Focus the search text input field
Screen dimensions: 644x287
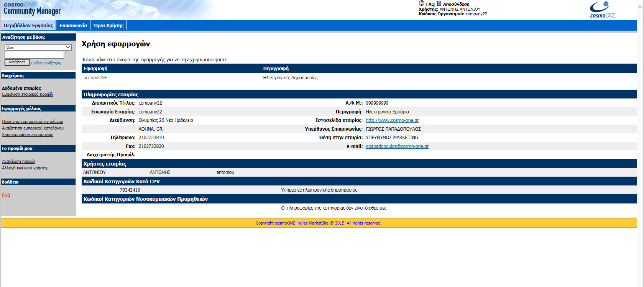click(34, 55)
